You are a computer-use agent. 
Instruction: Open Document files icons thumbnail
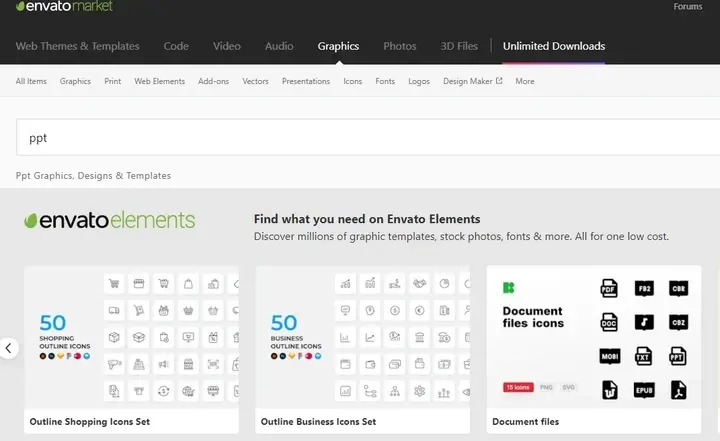tap(594, 337)
